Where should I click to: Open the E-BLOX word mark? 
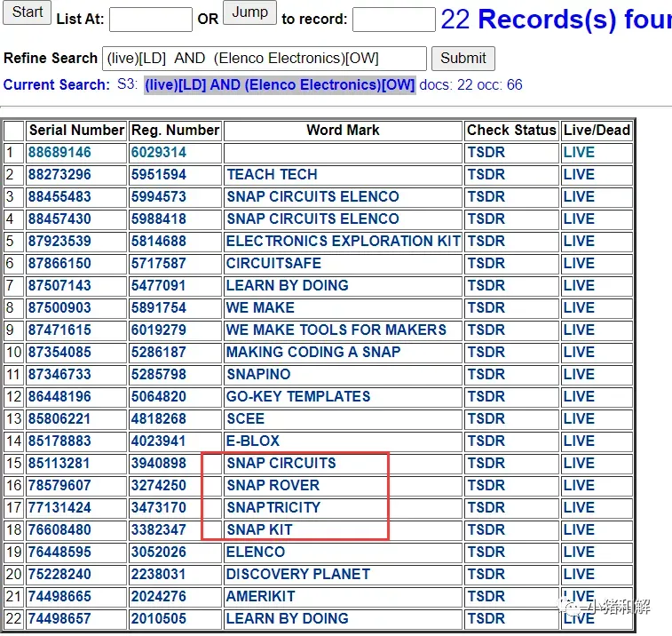pyautogui.click(x=253, y=441)
